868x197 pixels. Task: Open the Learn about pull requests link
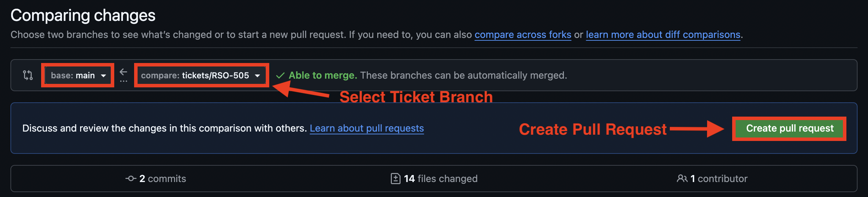point(367,128)
